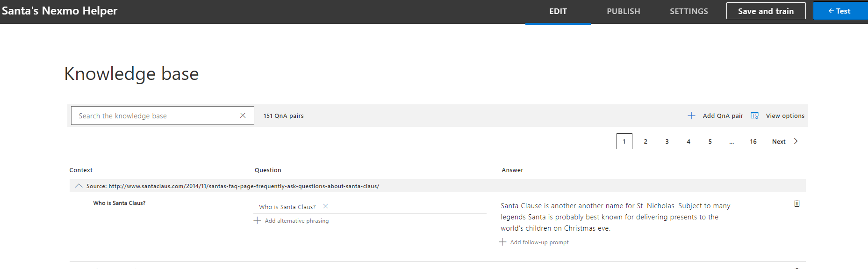868x269 pixels.
Task: Remove the 'Who is Santa Claus?' question phrasing
Action: pos(326,206)
